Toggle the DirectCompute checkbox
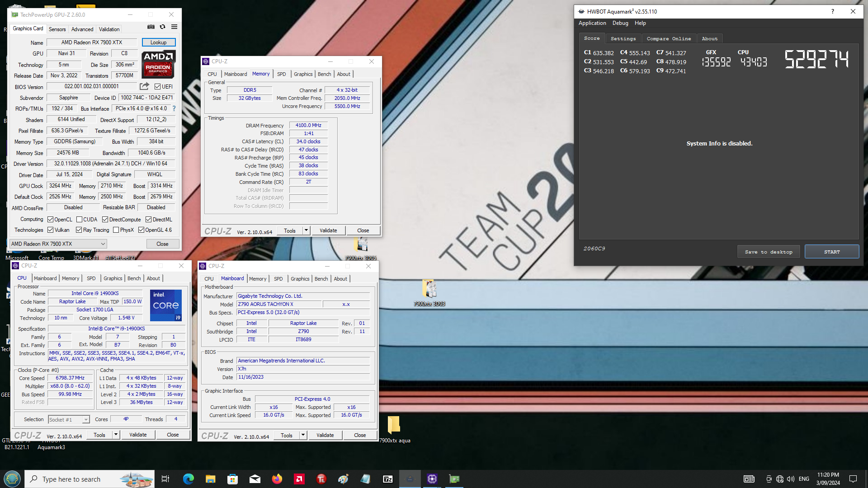Image resolution: width=868 pixels, height=488 pixels. [x=105, y=220]
